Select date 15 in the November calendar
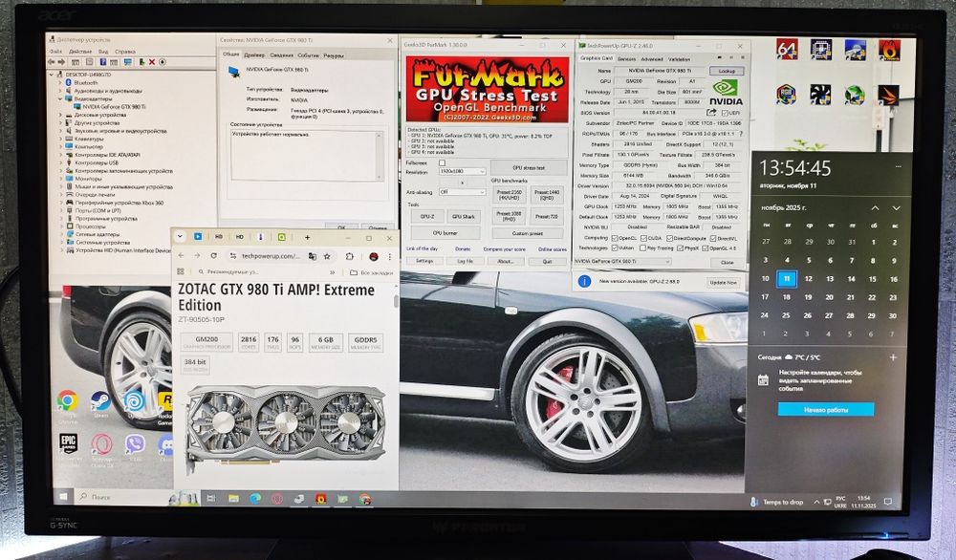956x560 pixels. click(872, 278)
